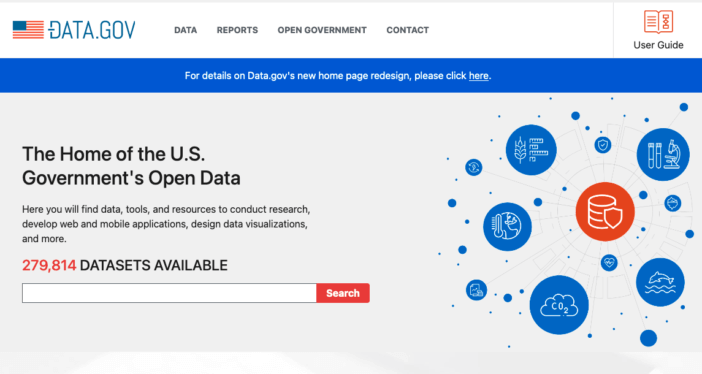The width and height of the screenshot is (702, 374).
Task: Focus the dataset search input field
Action: click(169, 293)
